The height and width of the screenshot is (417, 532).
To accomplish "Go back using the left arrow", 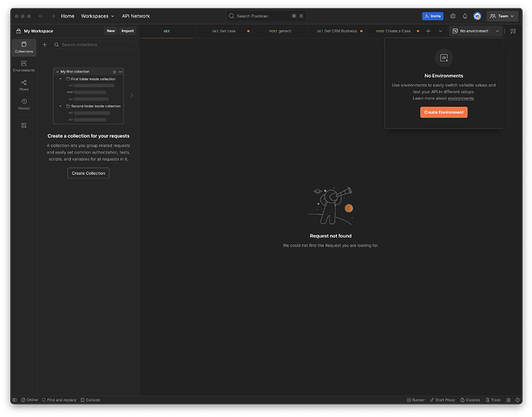I will tap(41, 16).
